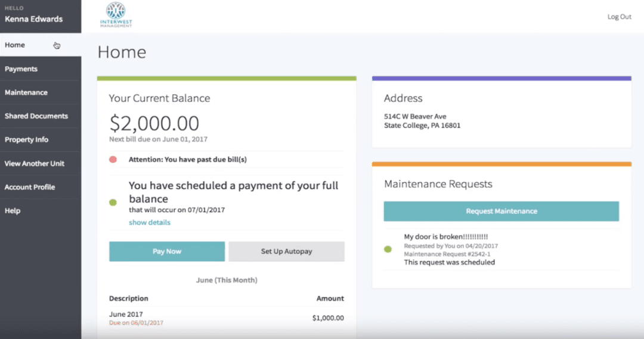This screenshot has width=644, height=339.
Task: Click the Request Maintenance button
Action: pos(501,211)
